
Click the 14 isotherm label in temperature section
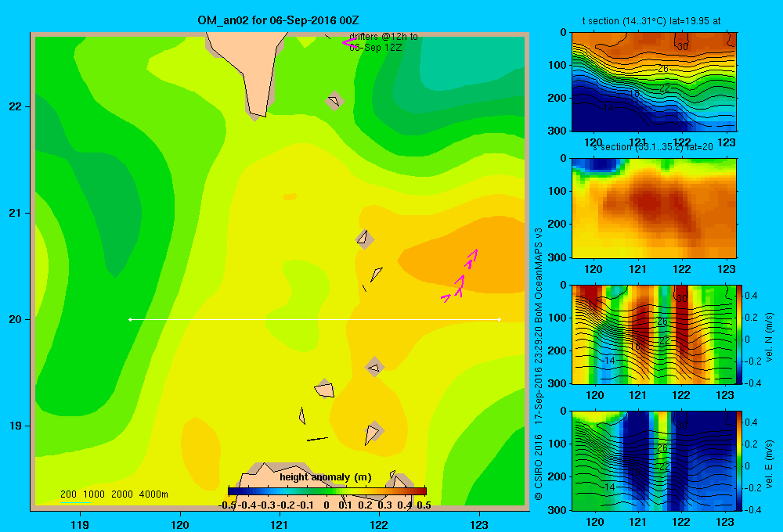(608, 107)
